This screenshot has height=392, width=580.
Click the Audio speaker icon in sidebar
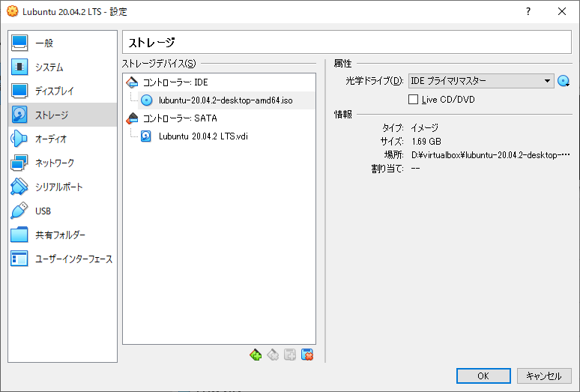coord(19,139)
